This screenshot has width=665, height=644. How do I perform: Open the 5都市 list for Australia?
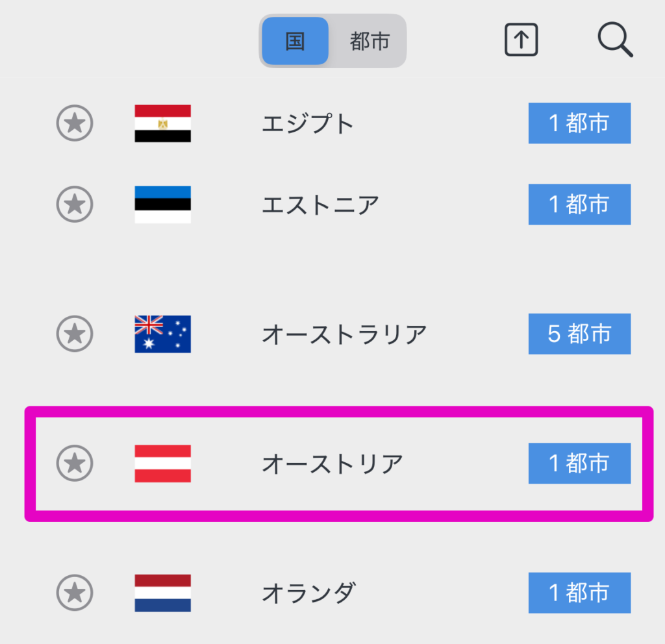(579, 334)
